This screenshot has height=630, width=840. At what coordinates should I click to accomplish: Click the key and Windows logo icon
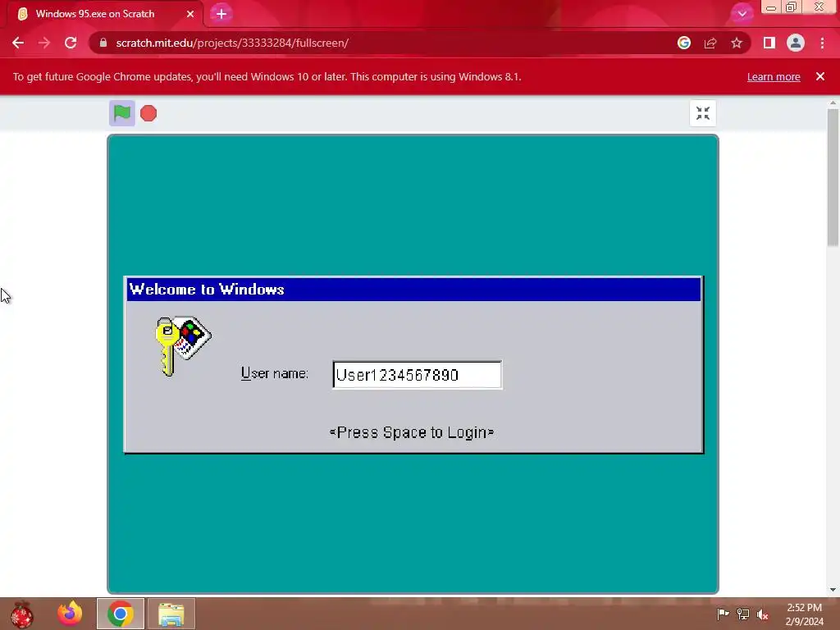[183, 346]
